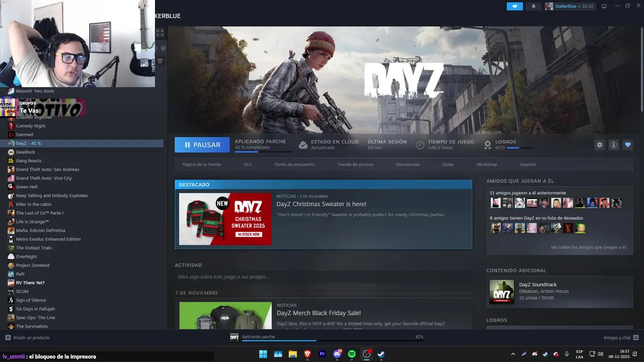The image size is (644, 362).
Task: Click the DayZ Soundtrack cover thumbnail
Action: (x=502, y=292)
